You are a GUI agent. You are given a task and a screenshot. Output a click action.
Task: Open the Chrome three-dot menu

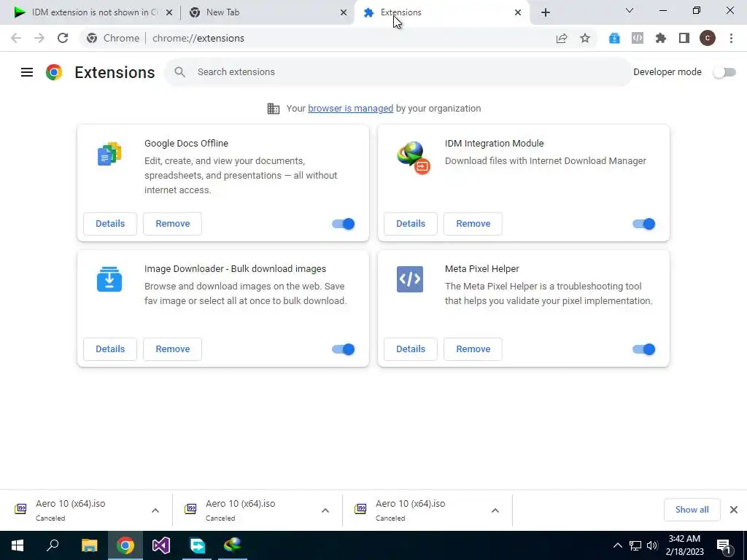(x=731, y=38)
